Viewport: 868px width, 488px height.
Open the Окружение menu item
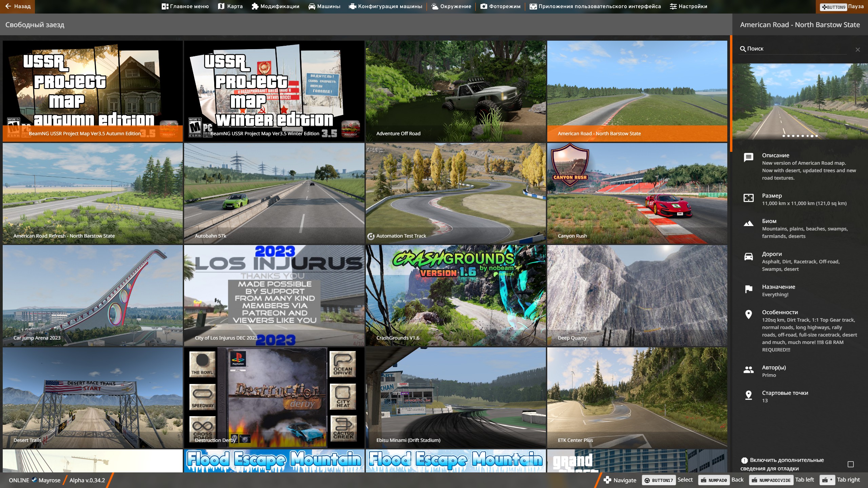tap(451, 6)
